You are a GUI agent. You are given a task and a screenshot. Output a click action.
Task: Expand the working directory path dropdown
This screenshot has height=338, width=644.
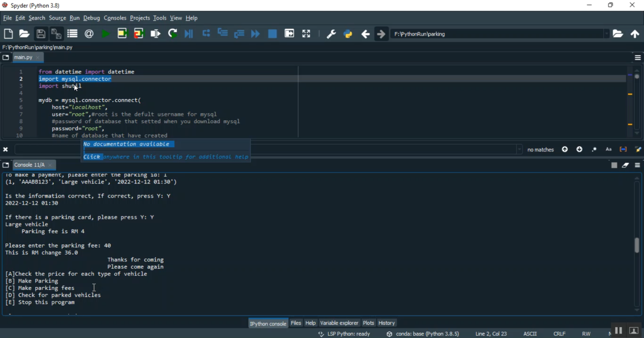(607, 34)
